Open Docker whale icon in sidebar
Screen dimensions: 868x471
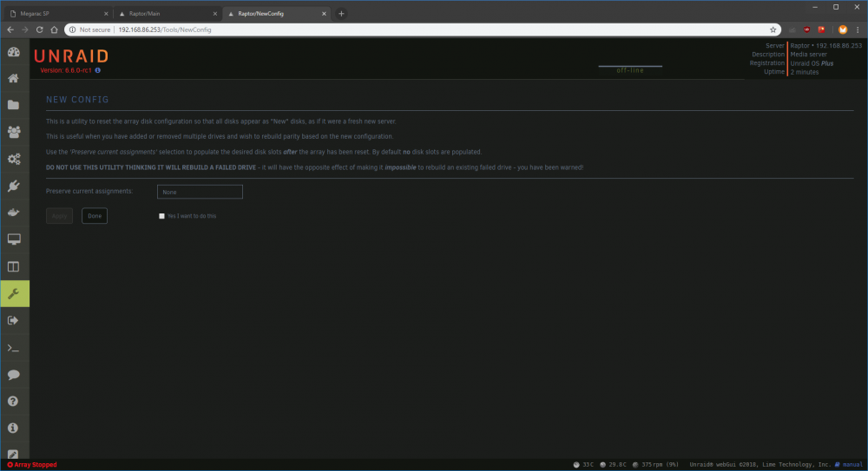(x=14, y=213)
